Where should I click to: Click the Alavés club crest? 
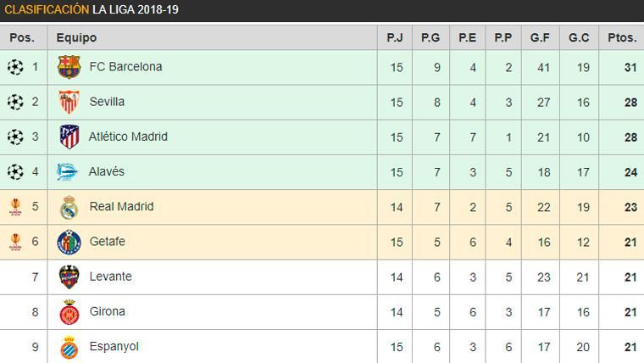pos(69,172)
